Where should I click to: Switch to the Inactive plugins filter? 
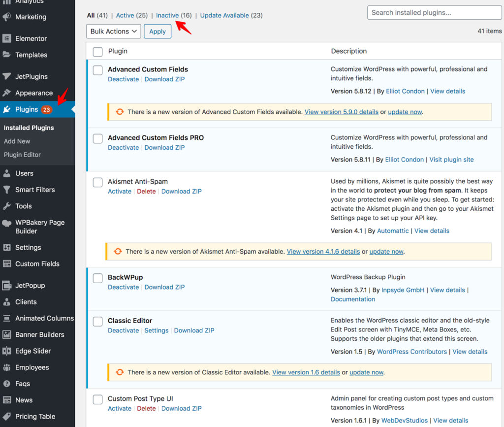167,15
